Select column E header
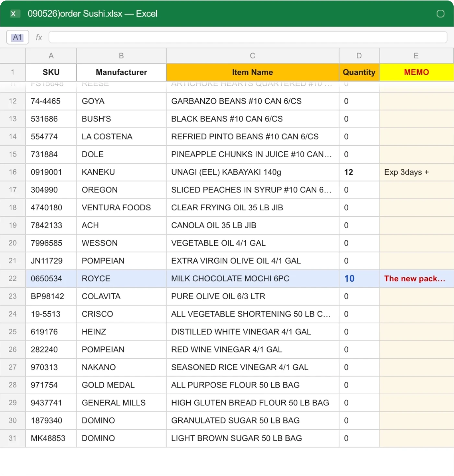 click(416, 56)
